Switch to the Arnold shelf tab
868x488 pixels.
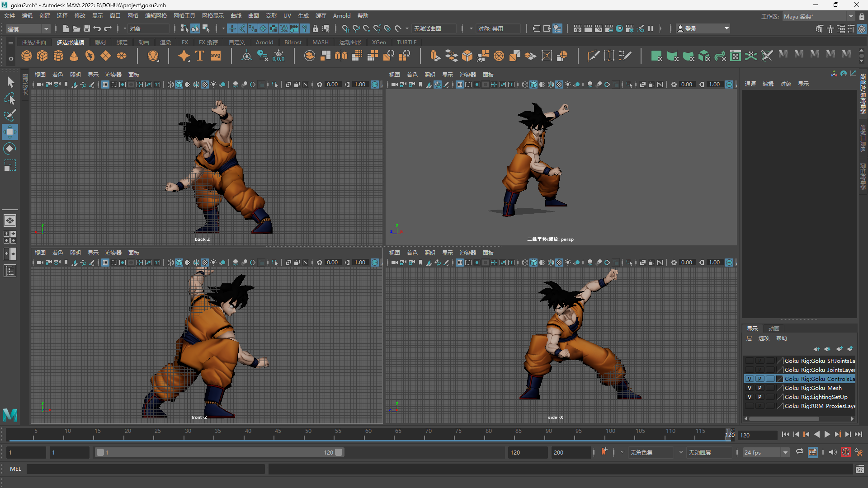(x=264, y=42)
